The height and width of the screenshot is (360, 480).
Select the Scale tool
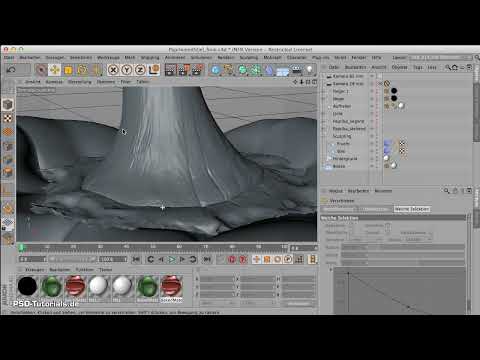point(68,70)
